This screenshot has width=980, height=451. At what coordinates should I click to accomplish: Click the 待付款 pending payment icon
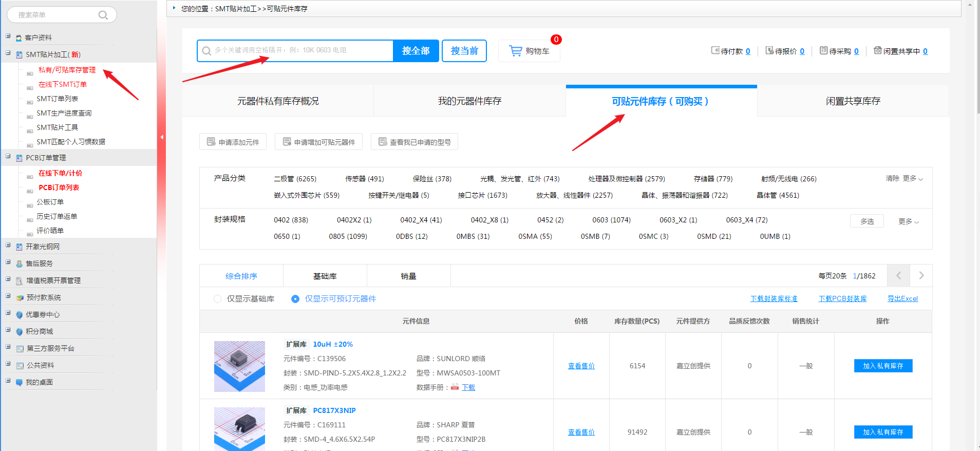pos(715,50)
